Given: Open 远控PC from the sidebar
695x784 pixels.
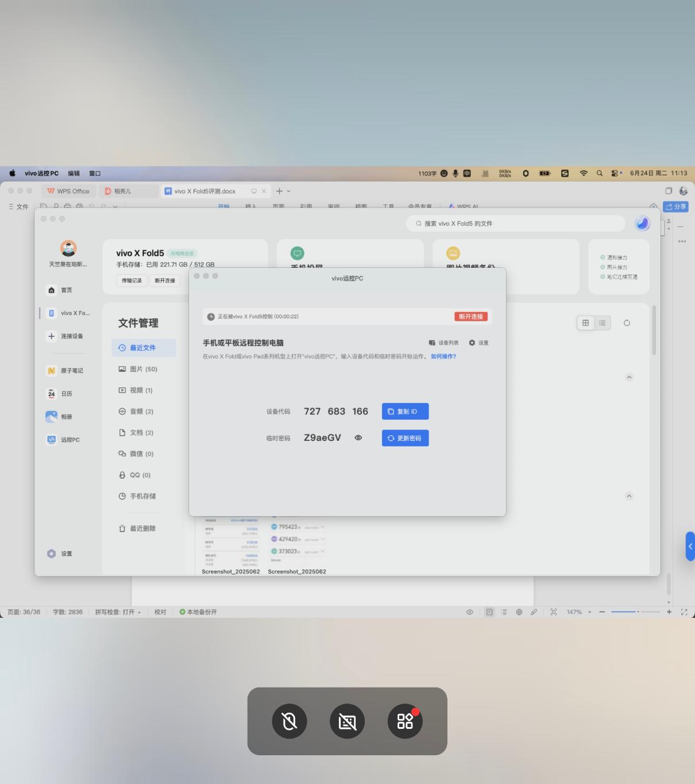Looking at the screenshot, I should tap(63, 440).
